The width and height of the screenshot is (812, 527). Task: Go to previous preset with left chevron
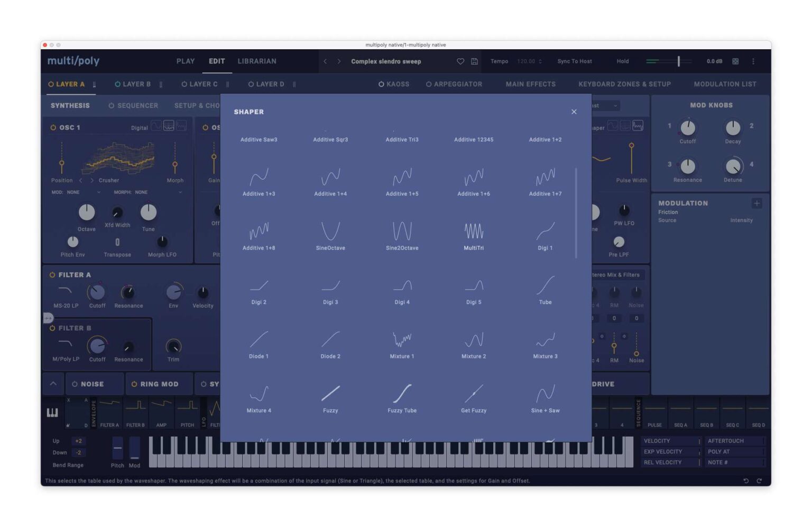(325, 61)
